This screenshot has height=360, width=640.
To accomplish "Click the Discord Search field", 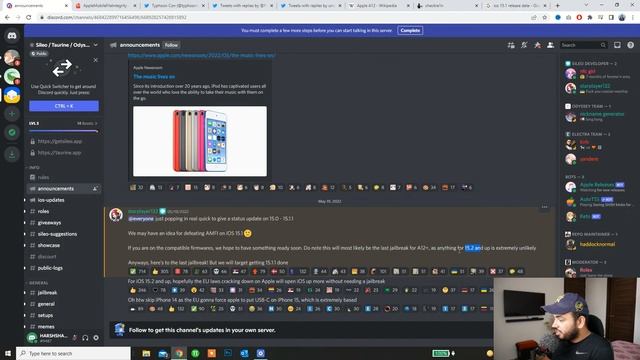I will tap(583, 45).
